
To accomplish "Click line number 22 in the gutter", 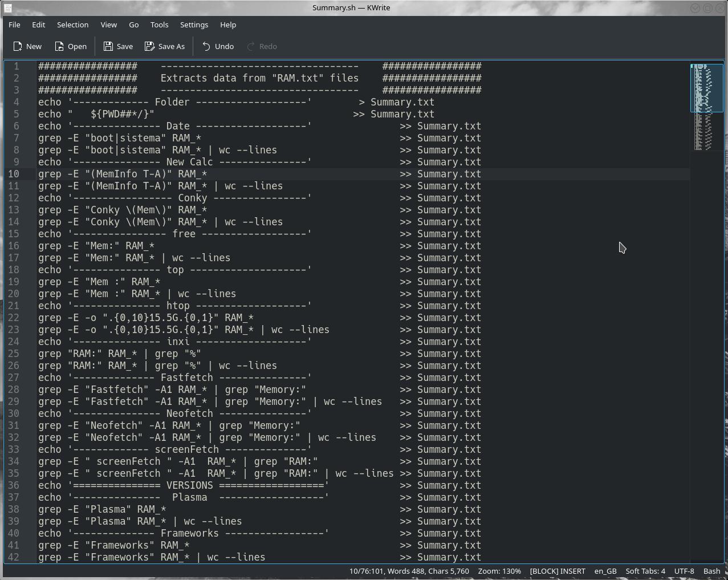I will tap(13, 318).
